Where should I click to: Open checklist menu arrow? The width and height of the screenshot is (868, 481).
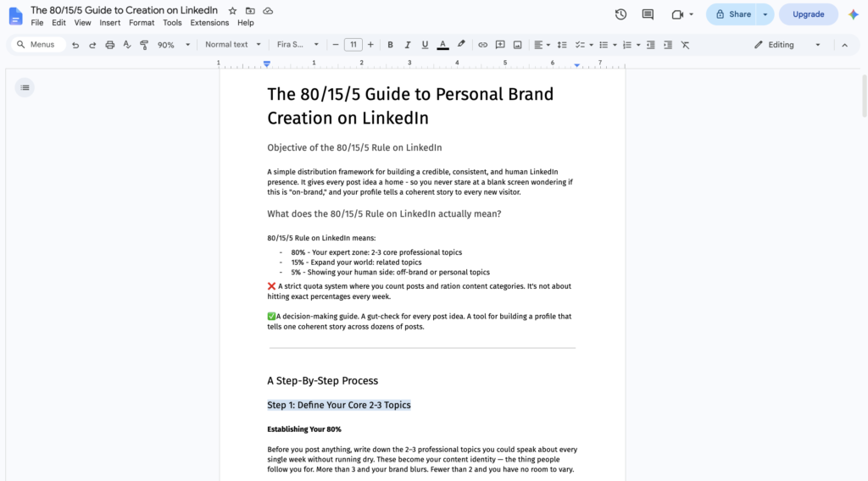point(591,45)
